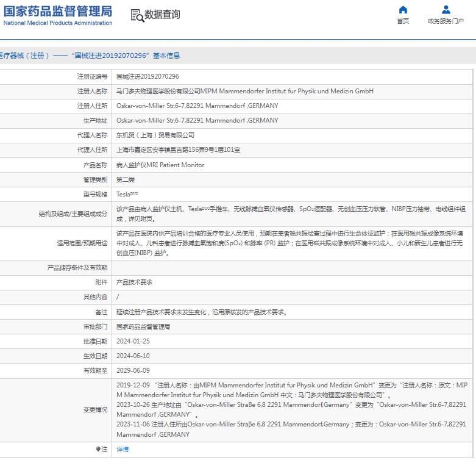This screenshot has height=460, width=476.
Task: Click the Tesla model specification value
Action: [127, 194]
